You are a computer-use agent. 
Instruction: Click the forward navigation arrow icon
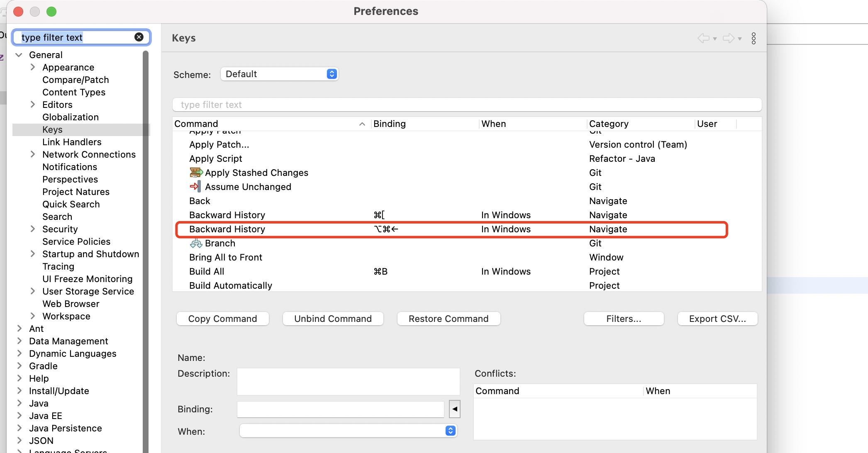(x=728, y=38)
